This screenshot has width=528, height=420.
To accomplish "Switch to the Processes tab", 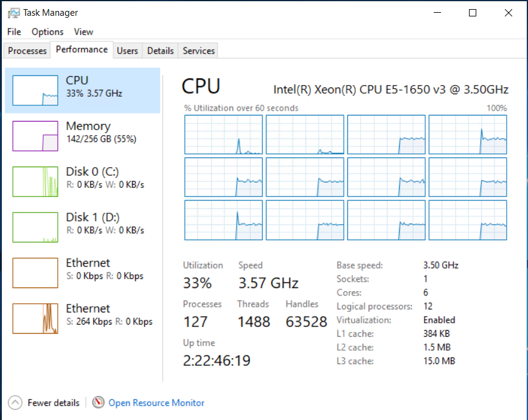I will [x=27, y=51].
